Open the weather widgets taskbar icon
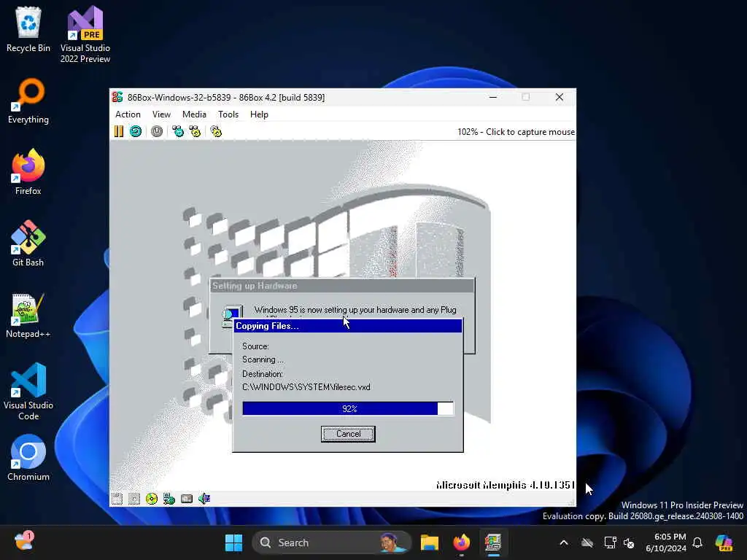747x560 pixels. (x=23, y=542)
